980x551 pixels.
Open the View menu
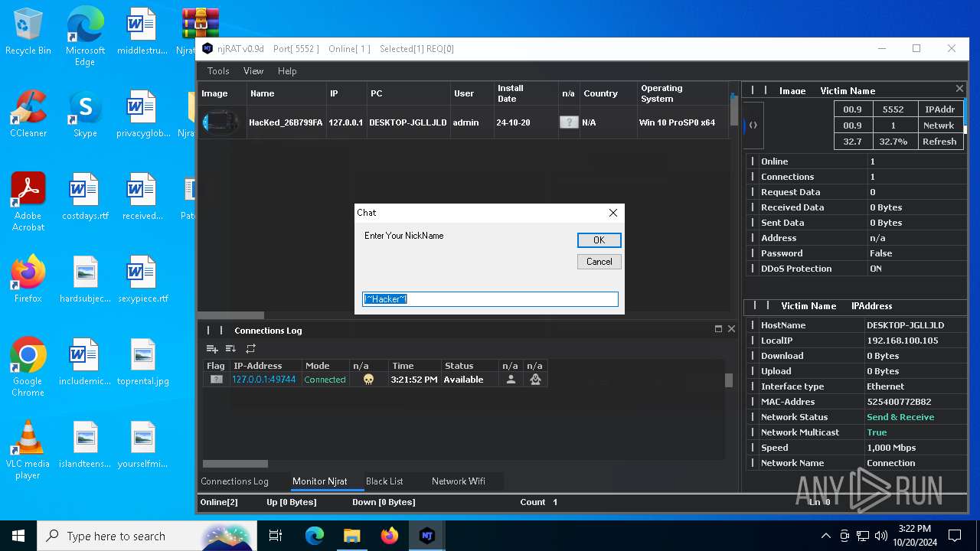coord(253,71)
